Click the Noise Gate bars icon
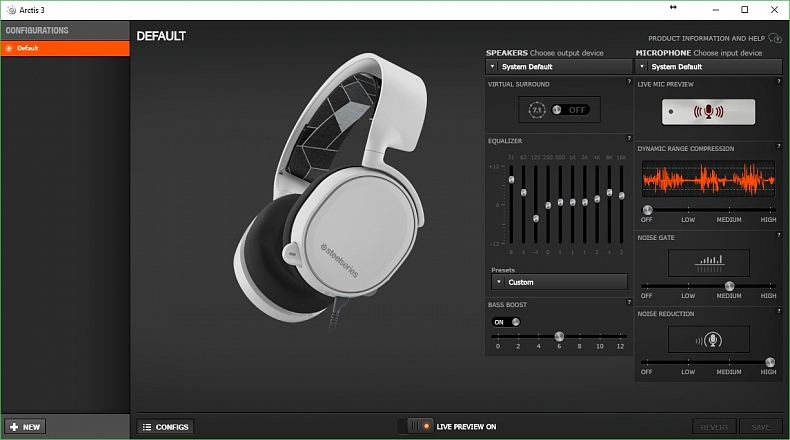790x440 pixels. coord(709,263)
